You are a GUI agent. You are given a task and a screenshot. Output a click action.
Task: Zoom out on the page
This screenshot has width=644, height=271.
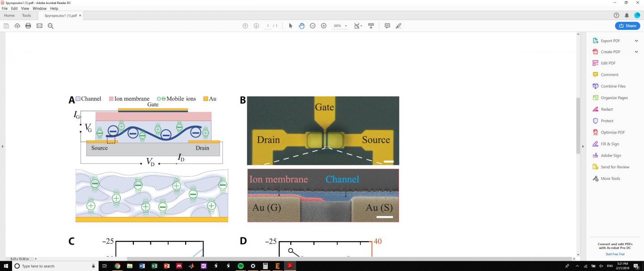[313, 25]
